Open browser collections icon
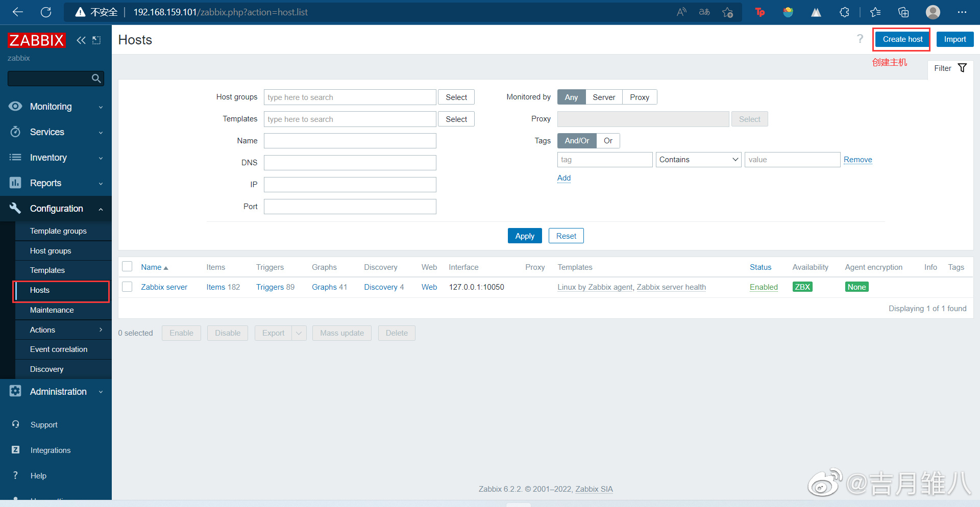 coord(903,12)
